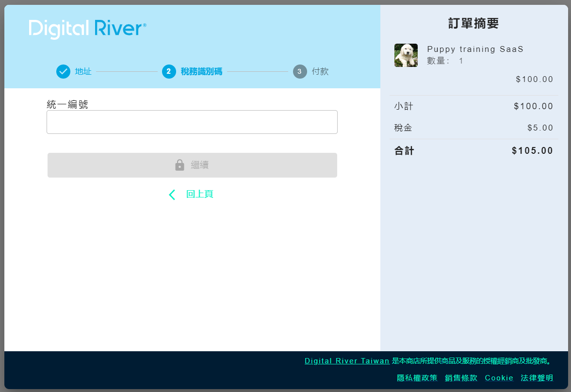The height and width of the screenshot is (392, 571).
Task: Open the 隱私權政策 privacy policy link
Action: click(x=417, y=377)
